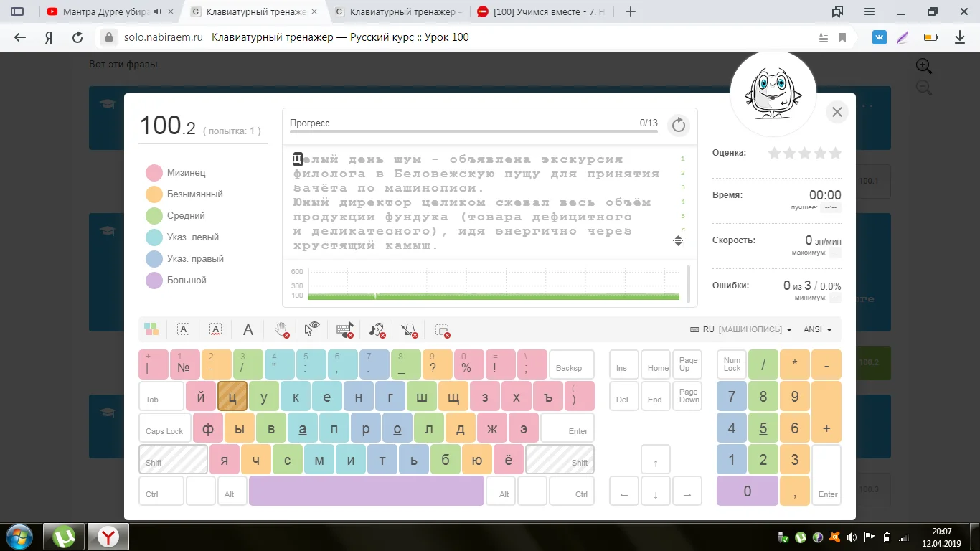This screenshot has height=551, width=980.
Task: Open the finger color scheme squares icon
Action: [151, 329]
